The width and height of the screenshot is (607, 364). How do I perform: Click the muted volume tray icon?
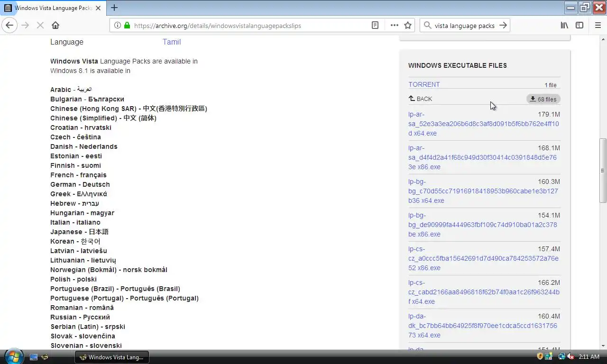click(570, 356)
